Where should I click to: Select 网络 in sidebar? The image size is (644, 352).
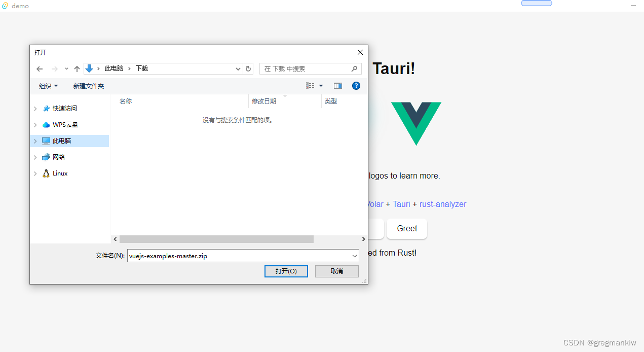pos(59,157)
